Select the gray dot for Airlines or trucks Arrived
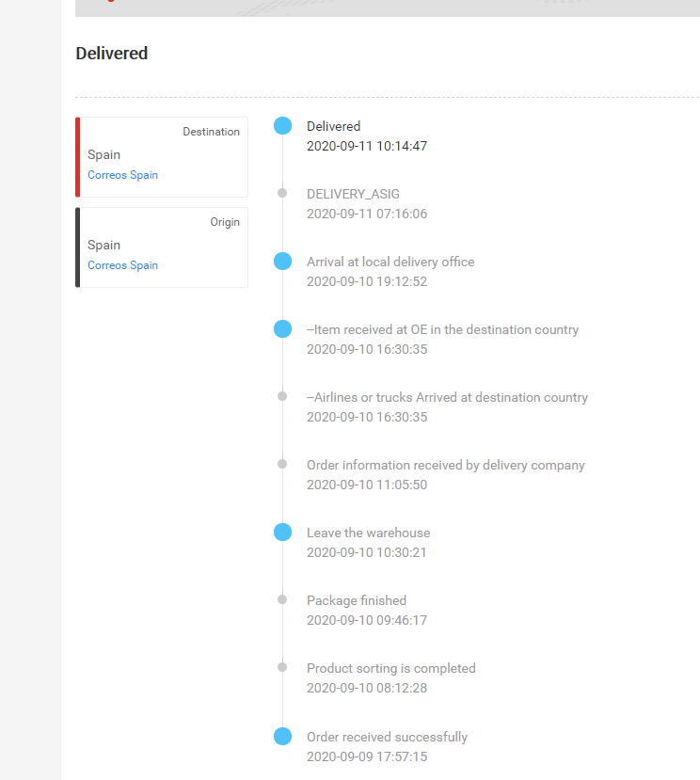 click(282, 396)
